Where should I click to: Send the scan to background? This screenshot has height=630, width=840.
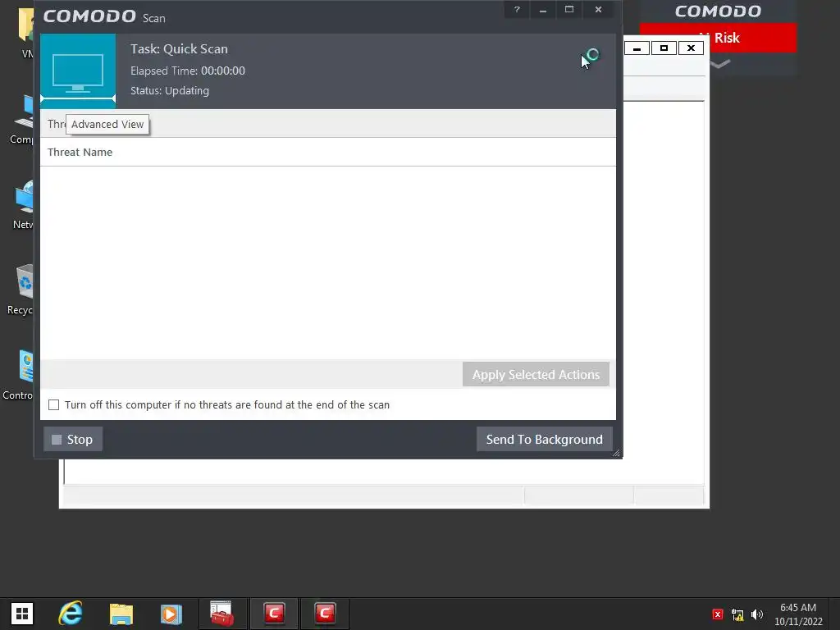545,440
